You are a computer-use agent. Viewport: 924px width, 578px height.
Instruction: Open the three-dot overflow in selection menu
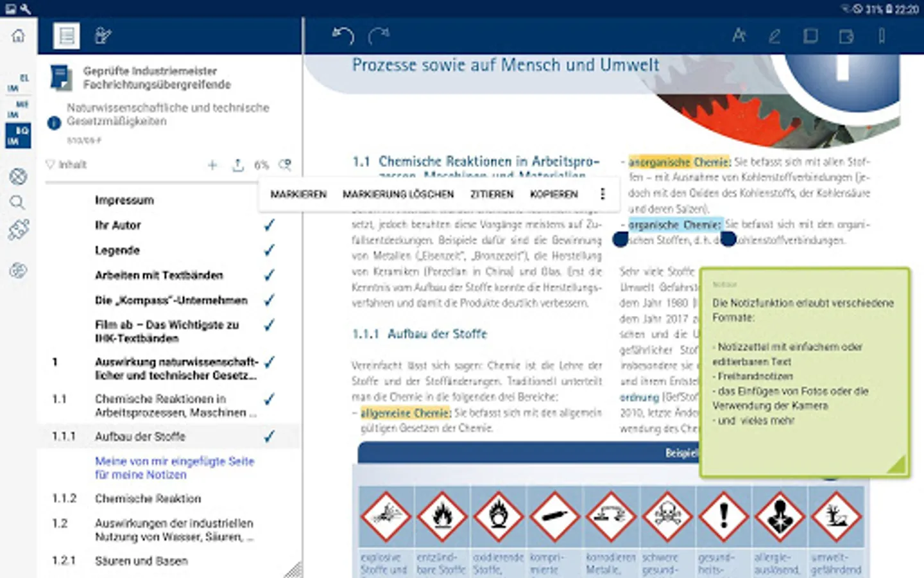[x=602, y=194]
